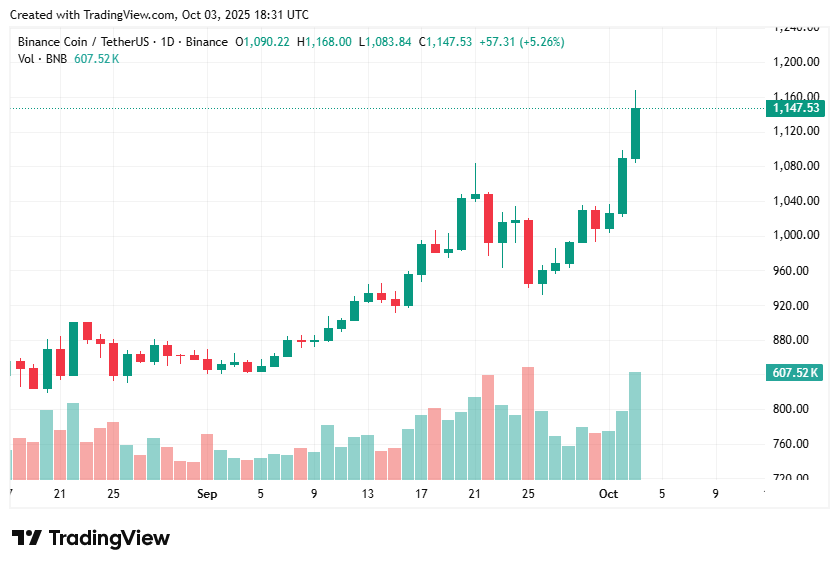This screenshot has width=839, height=568.
Task: Click the 880.00 price axis label
Action: coord(791,340)
